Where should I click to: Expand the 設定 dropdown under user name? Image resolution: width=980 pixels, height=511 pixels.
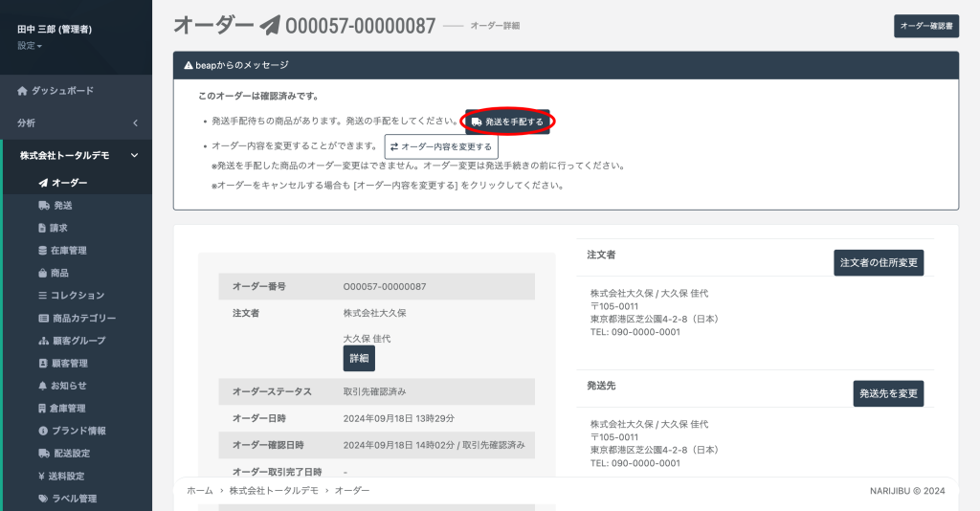[30, 46]
